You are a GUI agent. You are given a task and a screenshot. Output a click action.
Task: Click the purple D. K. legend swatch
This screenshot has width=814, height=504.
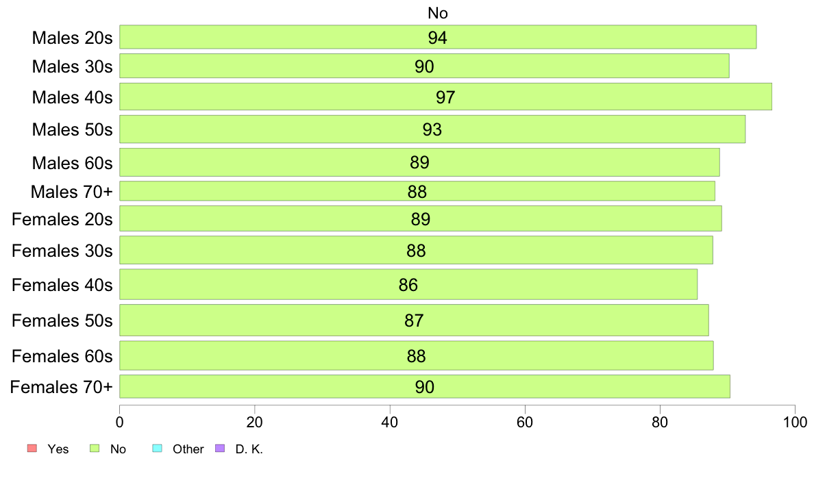coord(219,449)
